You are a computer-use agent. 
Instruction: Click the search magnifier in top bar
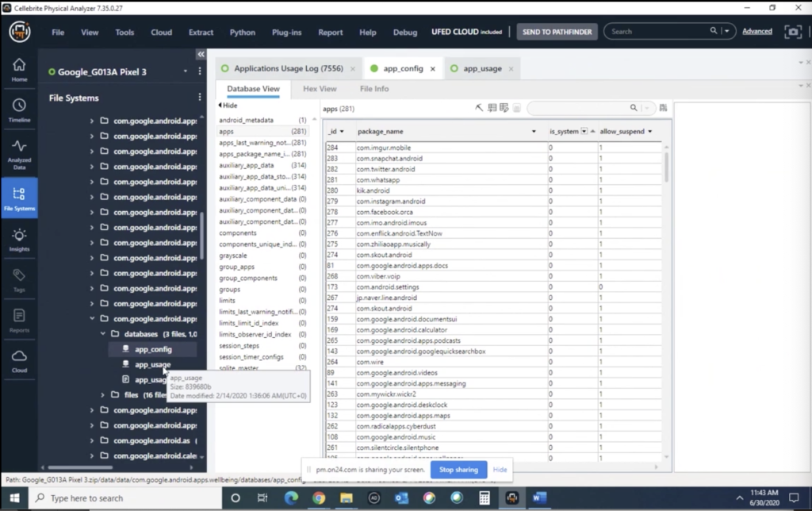coord(714,31)
